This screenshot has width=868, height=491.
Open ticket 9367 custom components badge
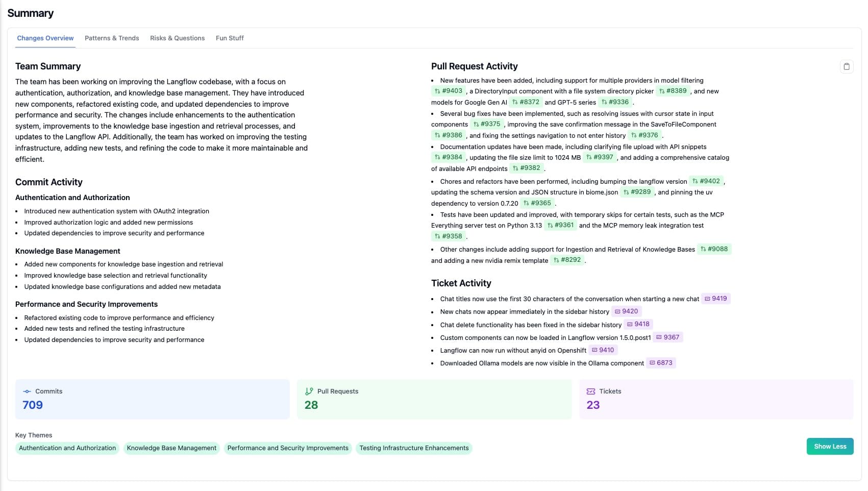[667, 337]
